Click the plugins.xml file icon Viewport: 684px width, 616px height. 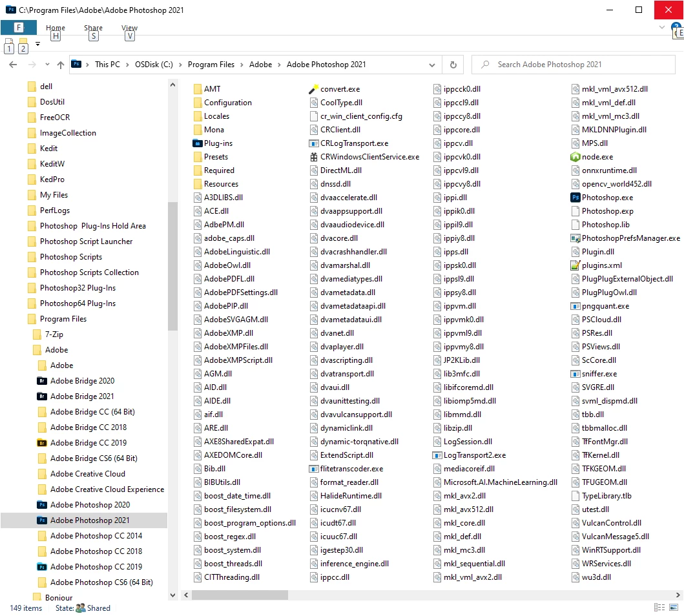coord(575,265)
